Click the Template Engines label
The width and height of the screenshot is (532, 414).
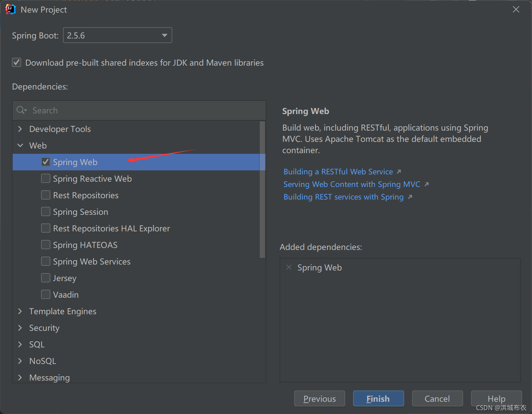click(x=63, y=311)
